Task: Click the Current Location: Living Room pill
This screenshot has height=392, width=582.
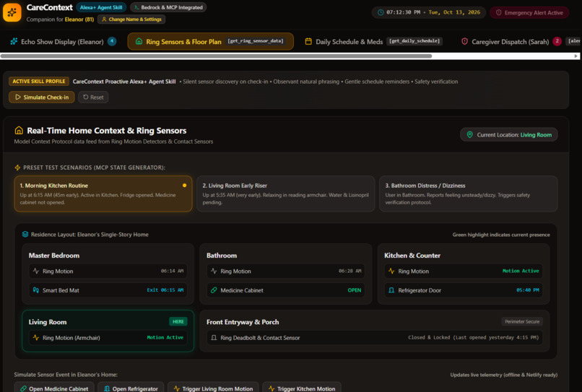Action: (509, 134)
